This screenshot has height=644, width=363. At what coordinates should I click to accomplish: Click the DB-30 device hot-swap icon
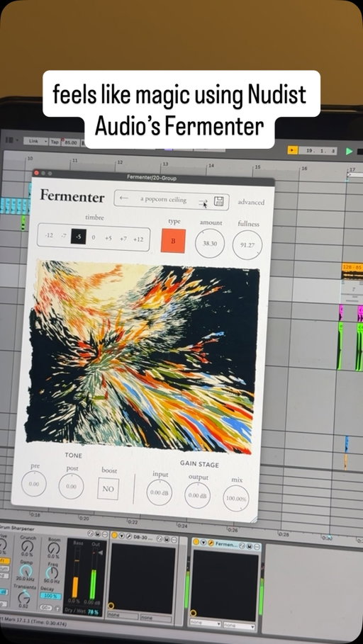159,539
